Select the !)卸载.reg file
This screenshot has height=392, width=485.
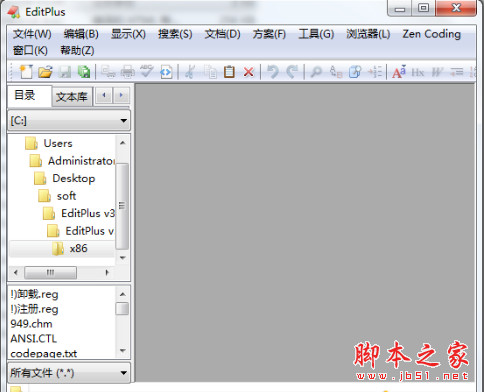[x=34, y=294]
